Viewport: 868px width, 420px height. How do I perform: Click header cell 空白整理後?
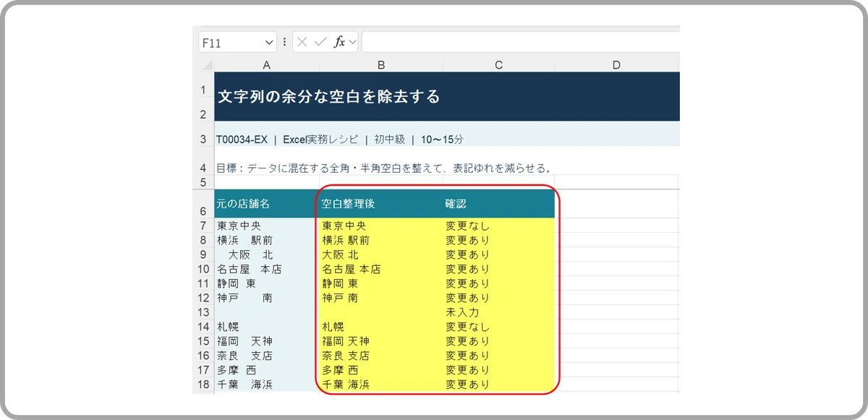(x=381, y=204)
